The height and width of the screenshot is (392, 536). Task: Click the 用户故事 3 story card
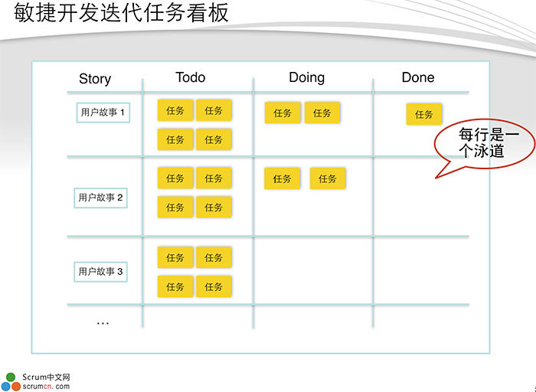(x=100, y=271)
